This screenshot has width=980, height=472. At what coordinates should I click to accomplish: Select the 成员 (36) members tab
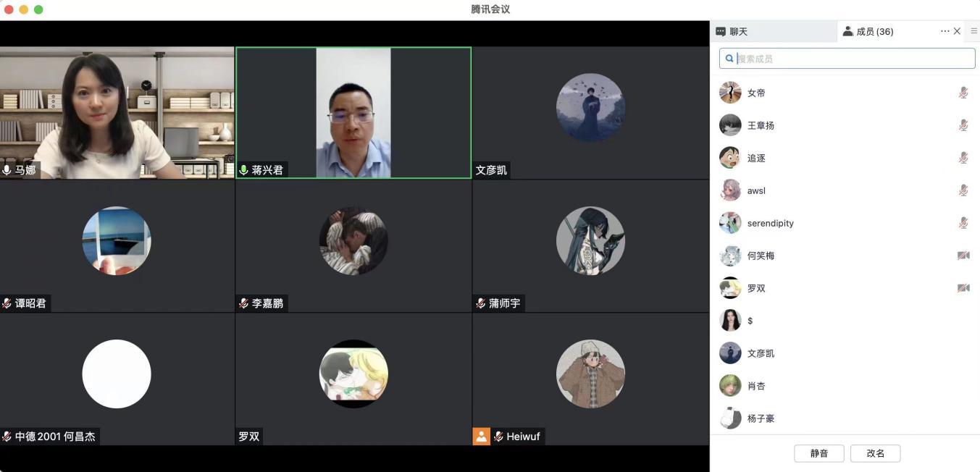point(868,31)
